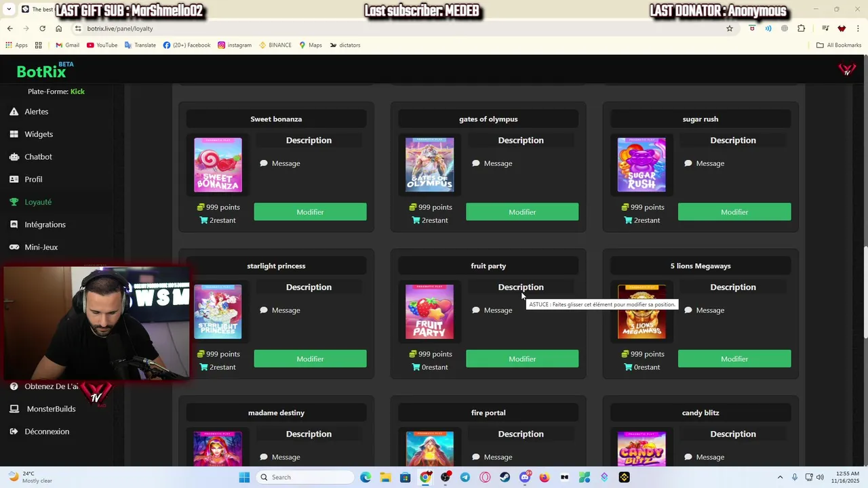
Task: Click the Intégrations icon in sidebar
Action: (x=14, y=224)
